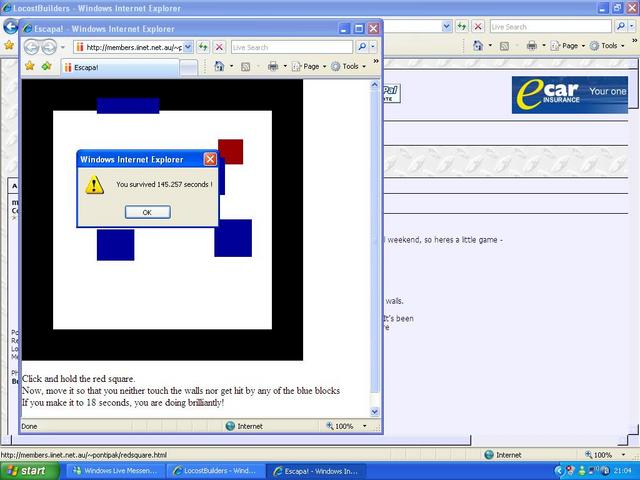Click Add to Favorites icon in Escapa! window
The image size is (640, 480).
tap(46, 66)
